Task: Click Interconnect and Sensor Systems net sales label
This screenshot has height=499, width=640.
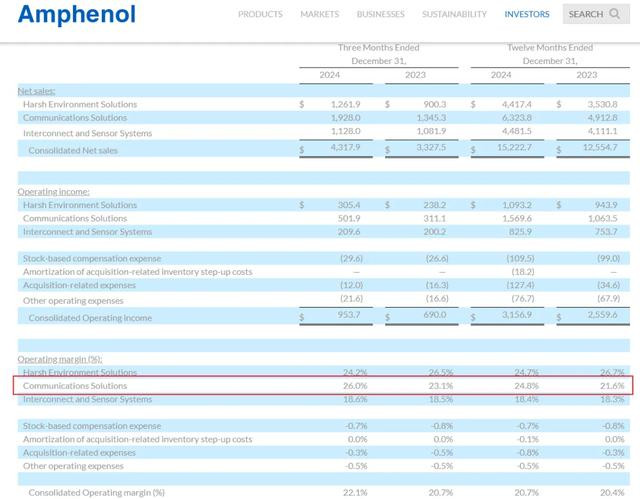Action: (x=87, y=133)
